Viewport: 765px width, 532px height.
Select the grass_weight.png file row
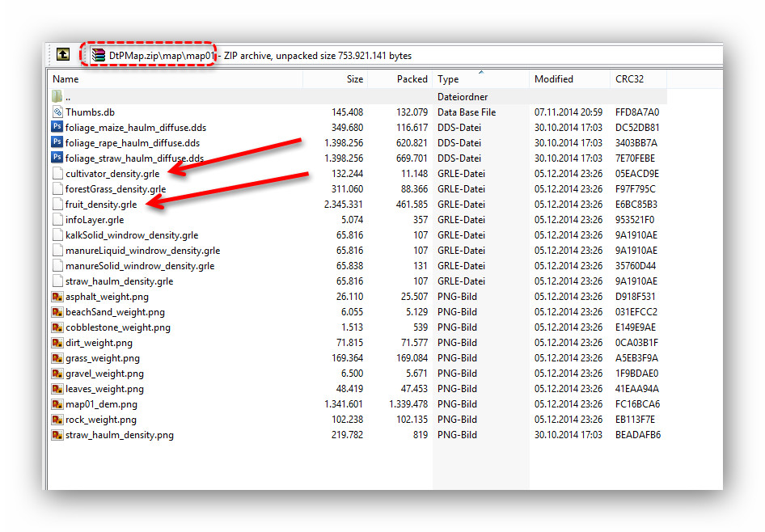[x=102, y=358]
